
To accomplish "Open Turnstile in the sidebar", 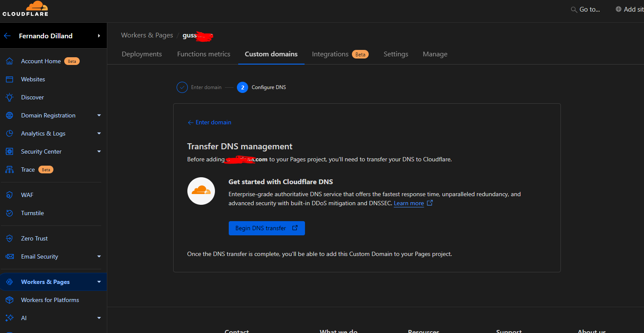I will [x=32, y=213].
